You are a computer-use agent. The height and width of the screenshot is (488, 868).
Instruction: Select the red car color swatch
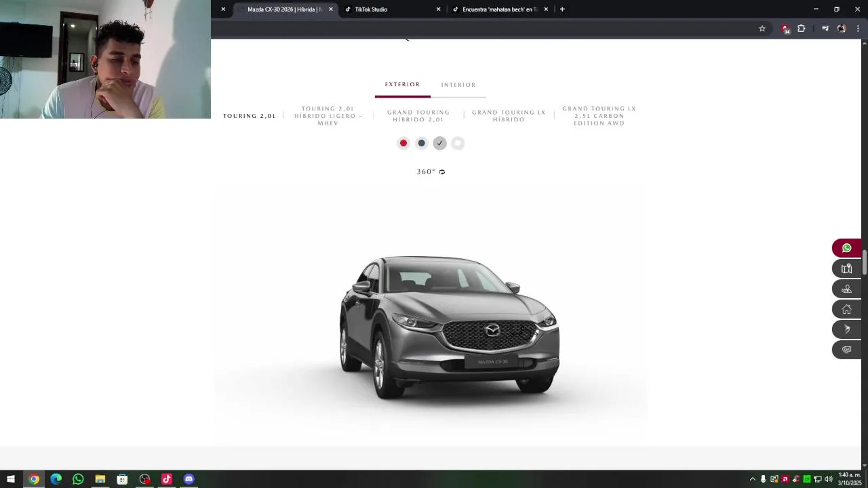(x=403, y=143)
